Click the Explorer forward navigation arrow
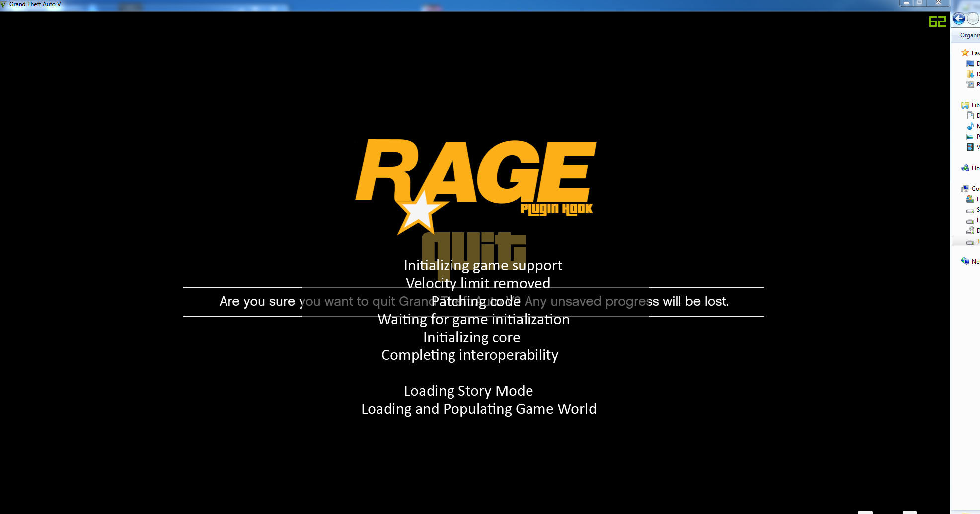The image size is (980, 514). [973, 19]
